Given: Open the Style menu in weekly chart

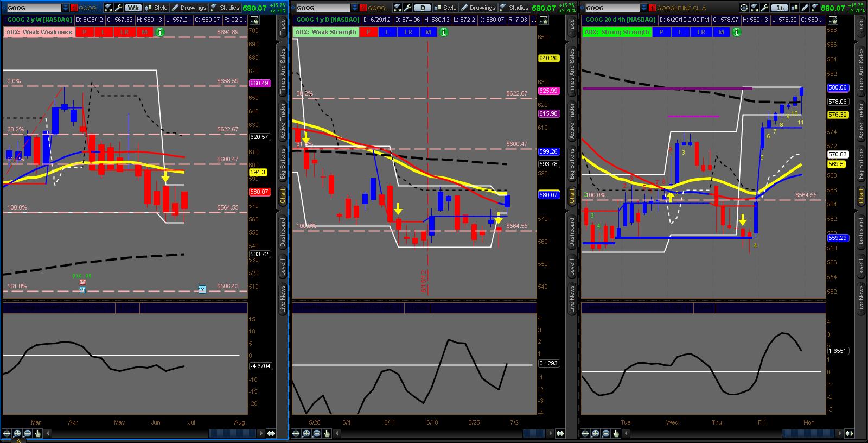Looking at the screenshot, I should coord(156,8).
